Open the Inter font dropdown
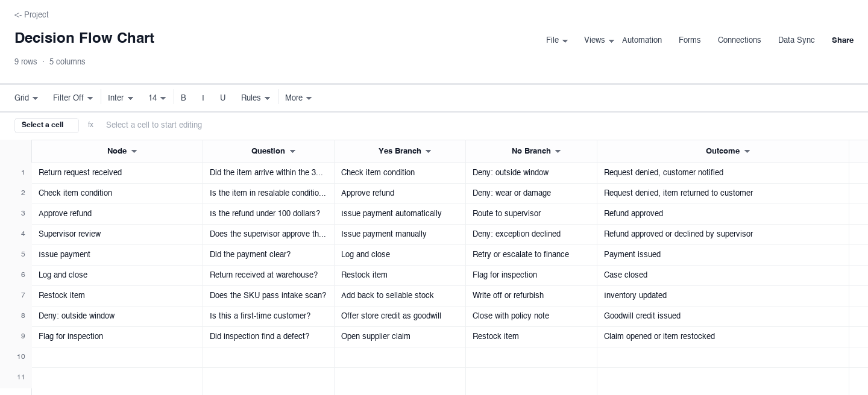The image size is (868, 395). [x=121, y=98]
